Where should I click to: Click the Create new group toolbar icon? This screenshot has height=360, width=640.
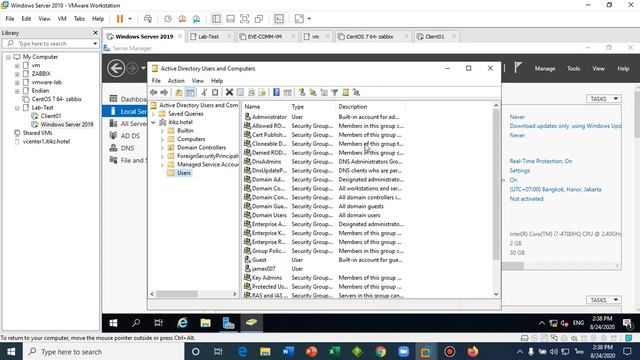tap(313, 93)
